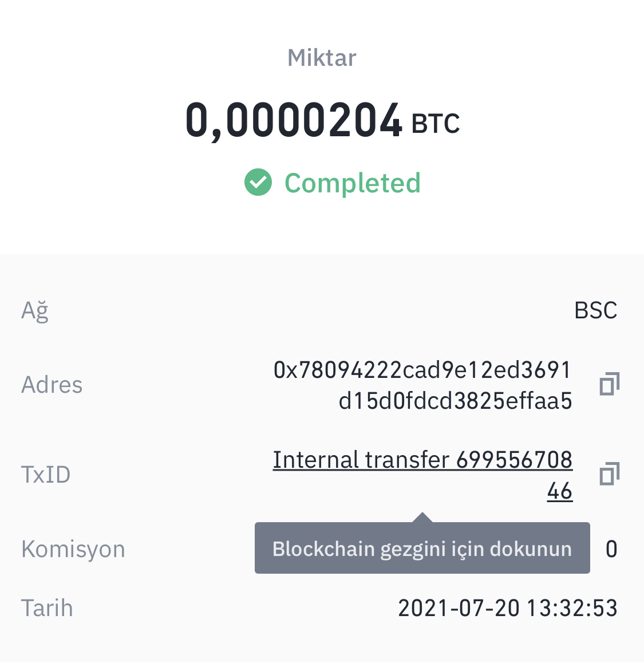Copy the wallet address using copy icon
The width and height of the screenshot is (644, 663).
[609, 384]
